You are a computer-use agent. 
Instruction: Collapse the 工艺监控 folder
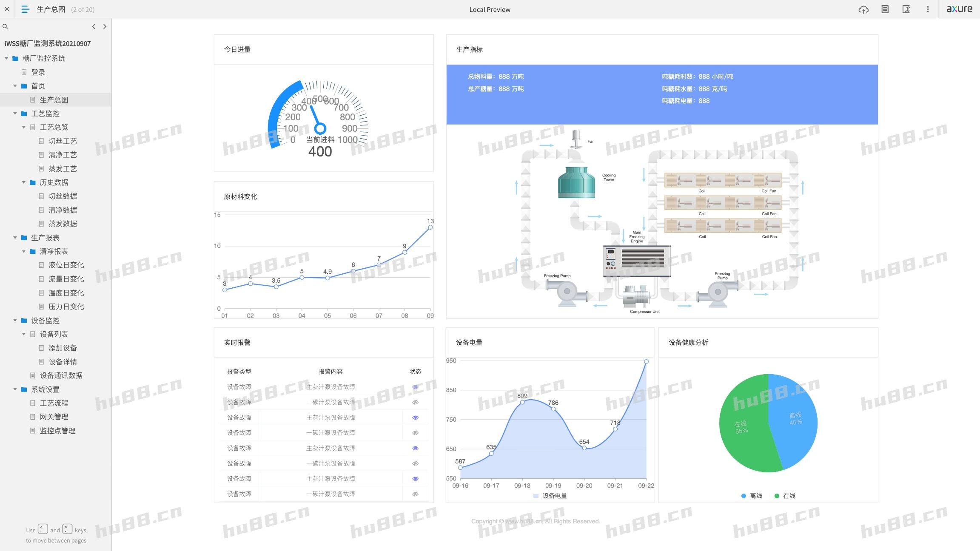pyautogui.click(x=15, y=114)
